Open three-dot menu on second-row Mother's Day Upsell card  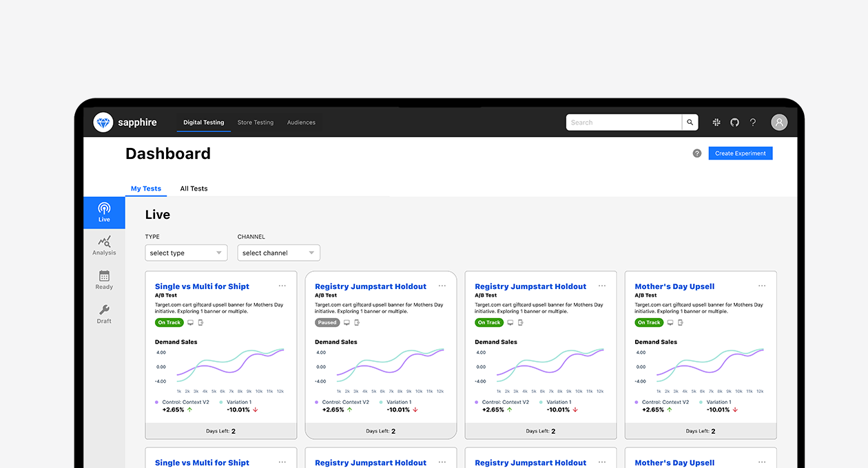pos(762,462)
